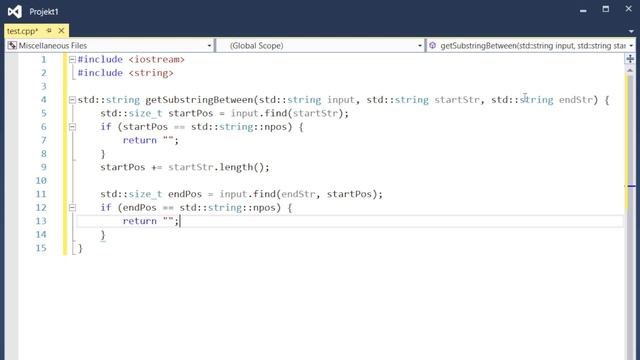Viewport: 640px width, 360px height.
Task: Collapse the getSubstringBetween function on line 4
Action: click(x=72, y=100)
